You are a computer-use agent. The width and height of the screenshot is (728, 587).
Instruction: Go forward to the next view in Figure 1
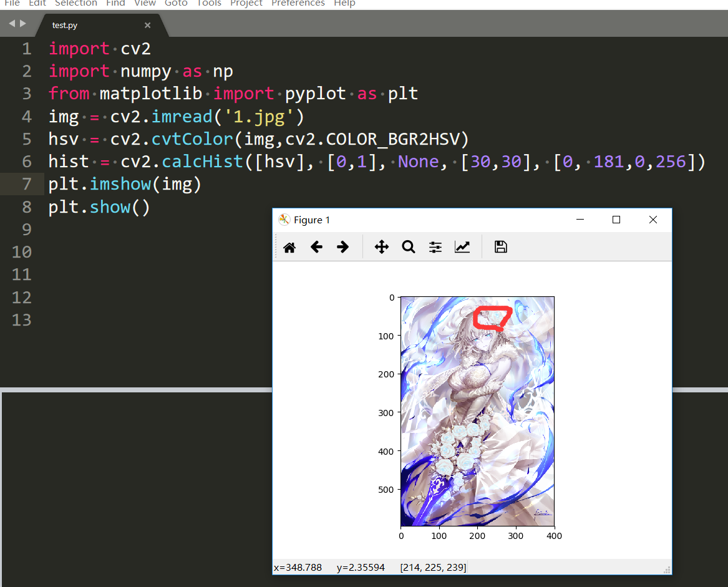coord(342,247)
